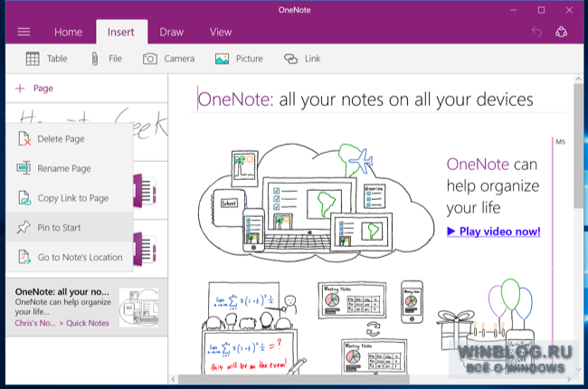Choose Delete Page from context menu

pyautogui.click(x=70, y=138)
